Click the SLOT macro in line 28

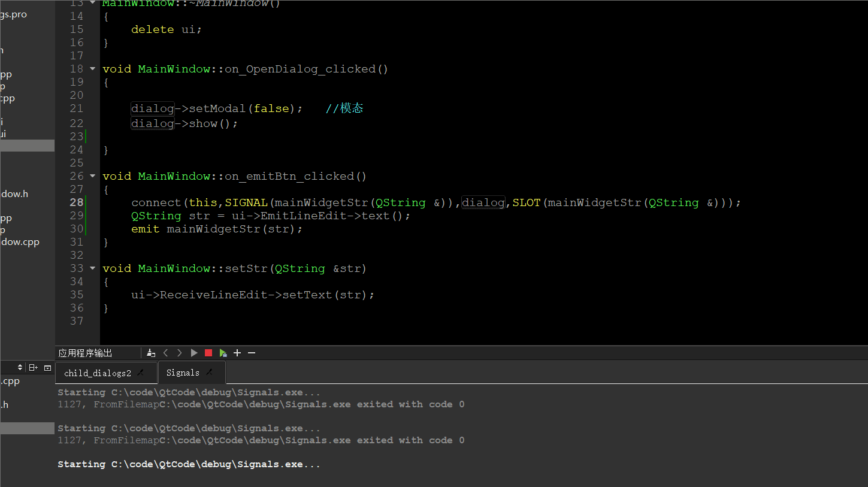click(527, 202)
